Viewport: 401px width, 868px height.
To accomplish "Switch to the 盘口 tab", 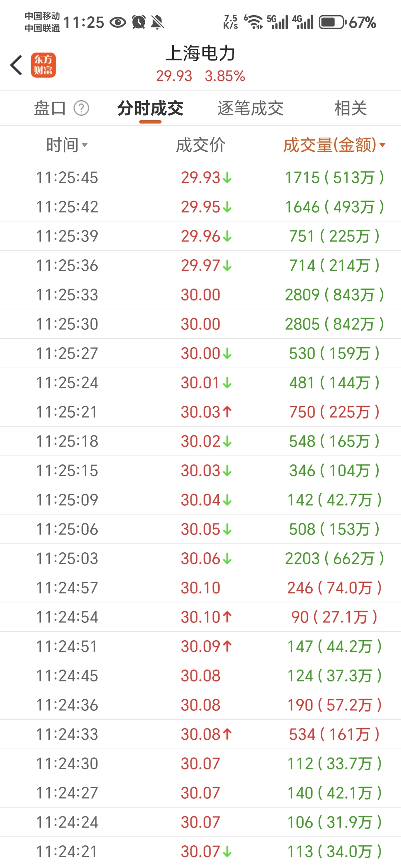I will [x=50, y=108].
